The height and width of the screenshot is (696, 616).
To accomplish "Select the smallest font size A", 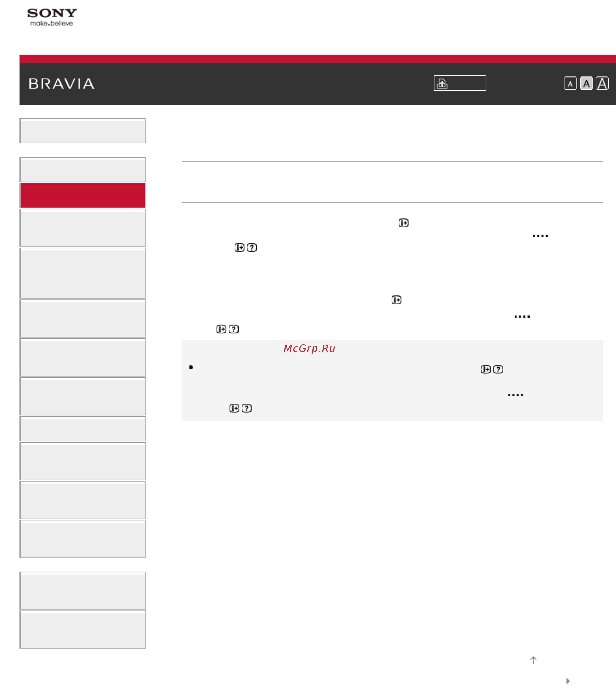I will 570,83.
